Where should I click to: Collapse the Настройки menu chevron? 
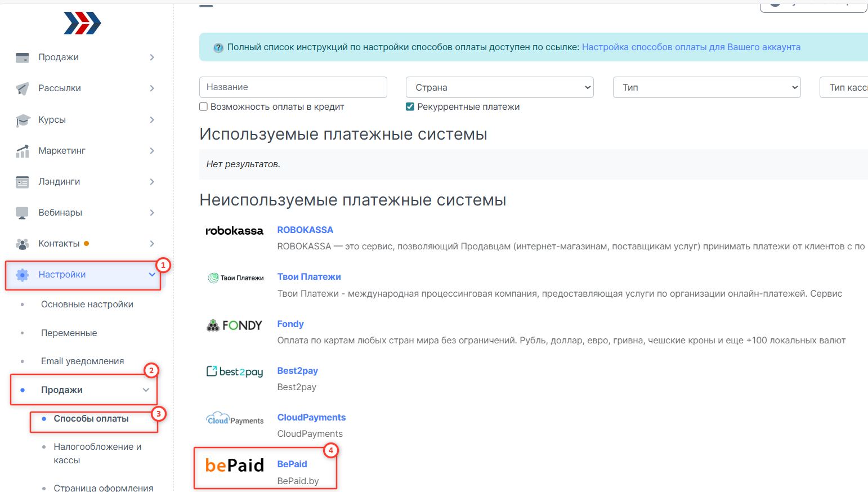click(152, 275)
